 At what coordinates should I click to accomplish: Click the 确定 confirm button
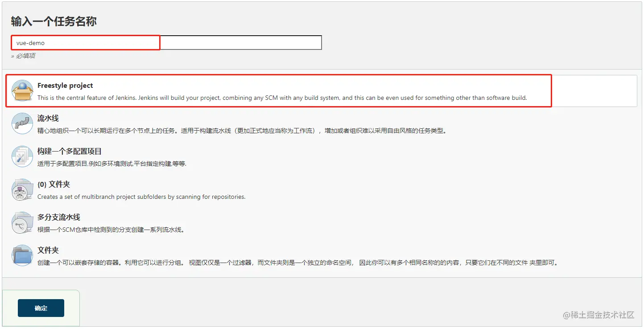pyautogui.click(x=41, y=308)
